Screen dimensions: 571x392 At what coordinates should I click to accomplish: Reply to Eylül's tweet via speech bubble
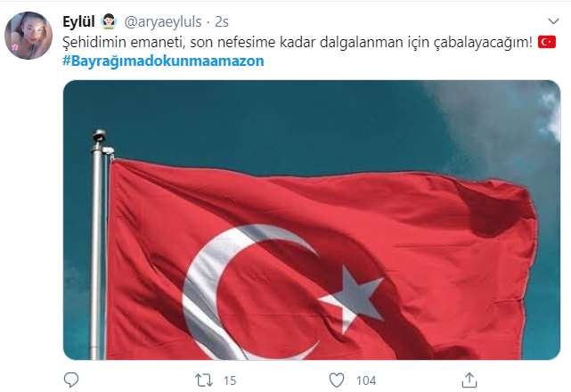[71, 380]
